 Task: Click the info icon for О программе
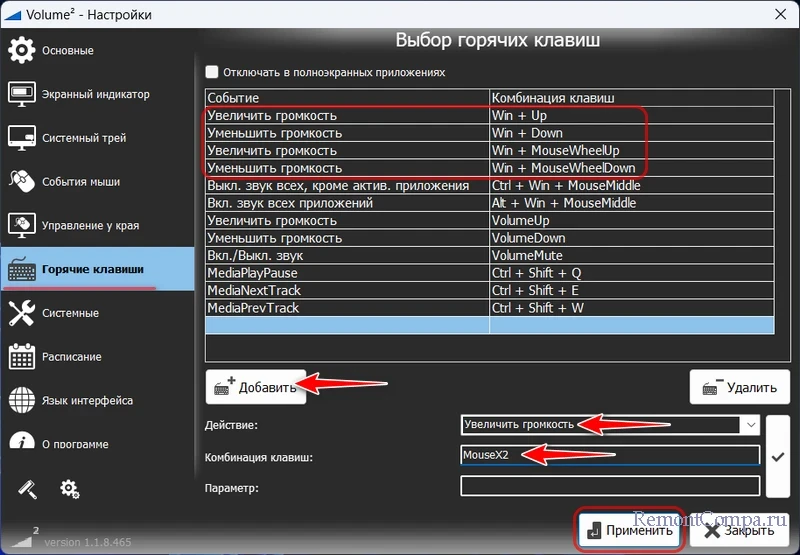(21, 440)
